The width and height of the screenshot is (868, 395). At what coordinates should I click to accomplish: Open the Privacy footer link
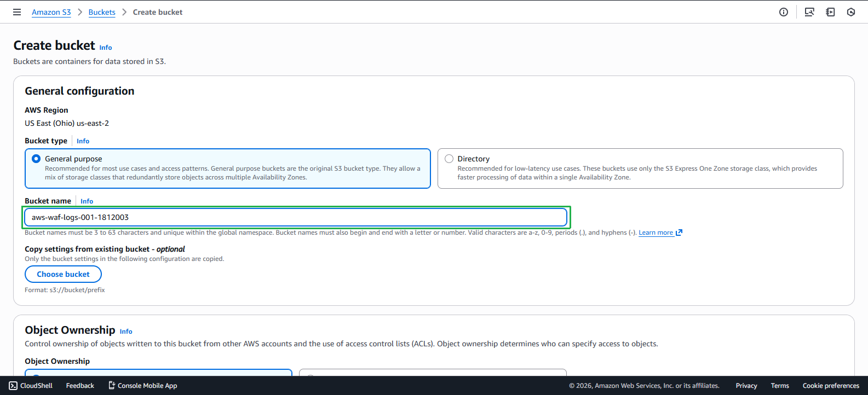click(746, 386)
